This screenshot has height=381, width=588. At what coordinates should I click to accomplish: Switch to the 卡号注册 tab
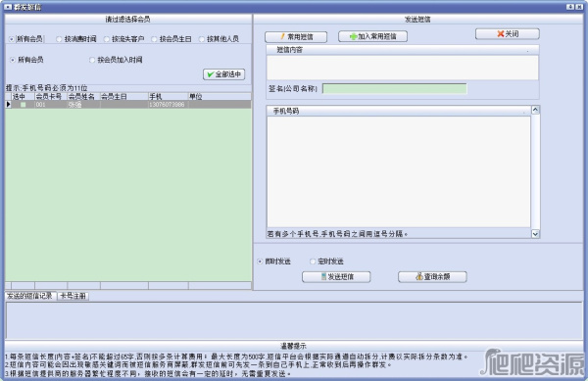pyautogui.click(x=73, y=296)
